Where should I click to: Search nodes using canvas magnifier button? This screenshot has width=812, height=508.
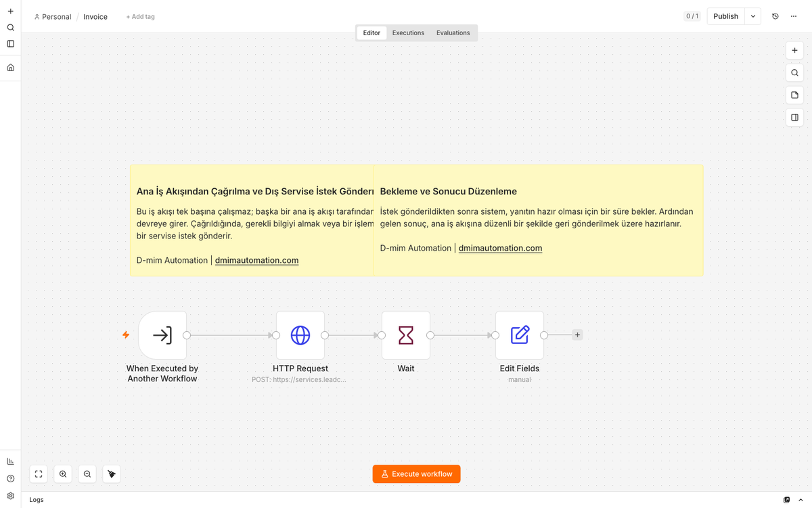tap(794, 73)
